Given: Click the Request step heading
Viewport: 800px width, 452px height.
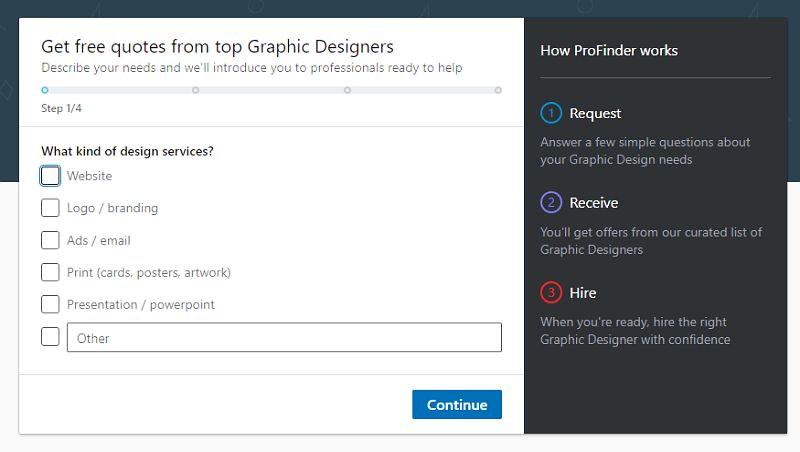Looking at the screenshot, I should [x=595, y=113].
